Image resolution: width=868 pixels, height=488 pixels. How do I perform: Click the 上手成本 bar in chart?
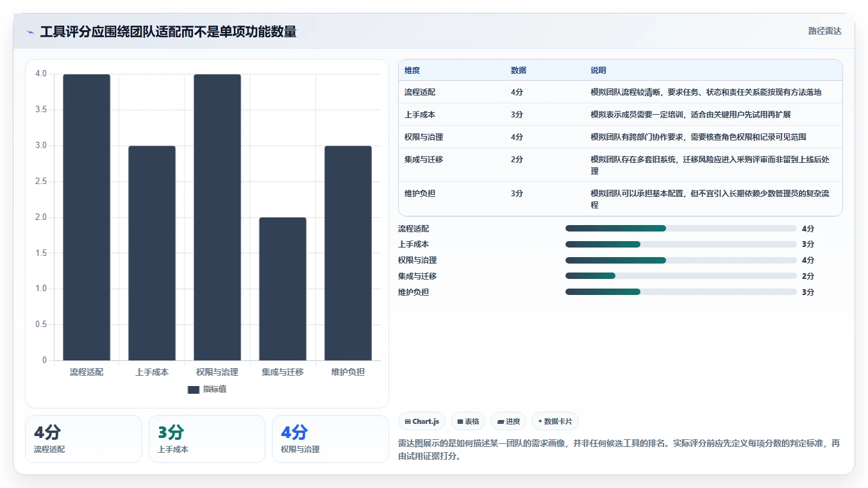point(152,253)
